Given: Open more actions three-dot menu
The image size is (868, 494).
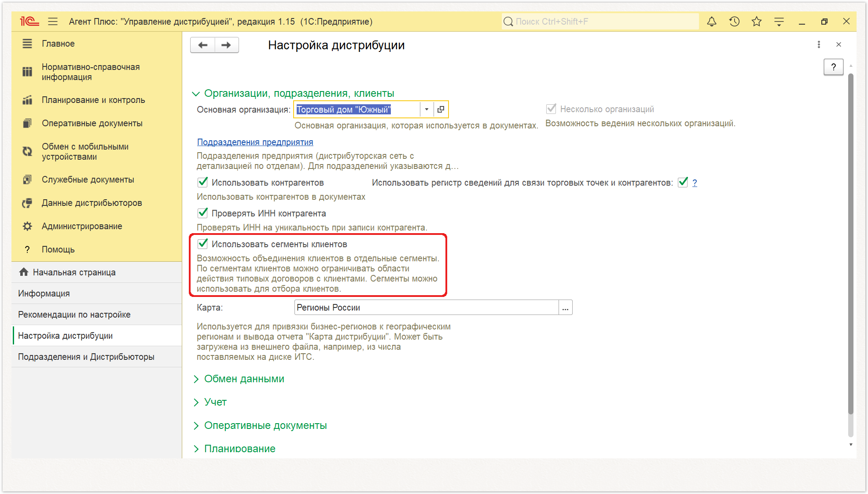Looking at the screenshot, I should (x=819, y=44).
